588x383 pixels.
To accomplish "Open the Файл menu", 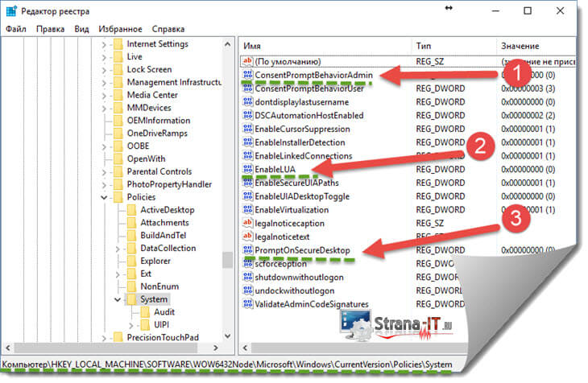I will [x=16, y=28].
